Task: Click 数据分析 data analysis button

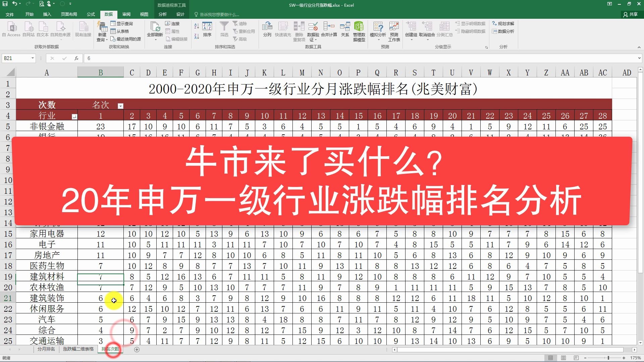Action: coord(503,31)
